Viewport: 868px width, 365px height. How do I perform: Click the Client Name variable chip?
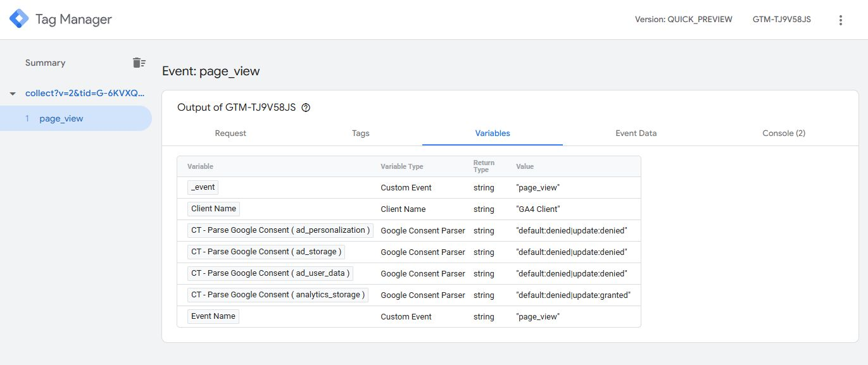pos(213,209)
